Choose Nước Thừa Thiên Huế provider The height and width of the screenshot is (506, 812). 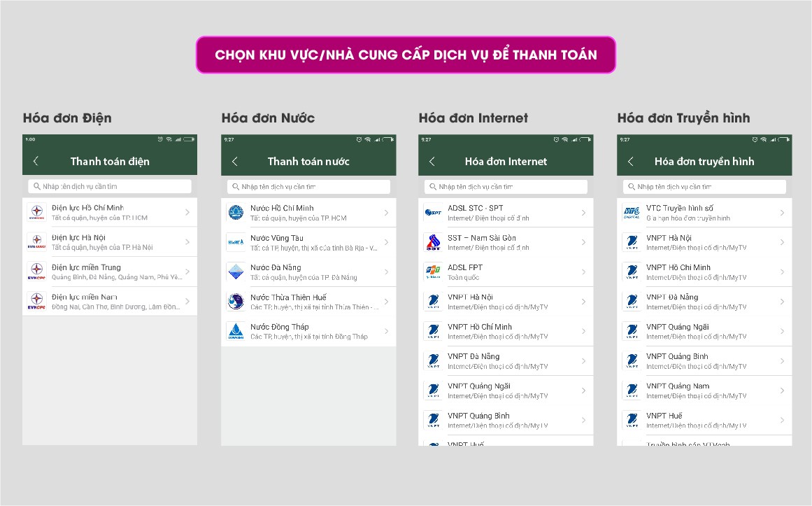308,301
